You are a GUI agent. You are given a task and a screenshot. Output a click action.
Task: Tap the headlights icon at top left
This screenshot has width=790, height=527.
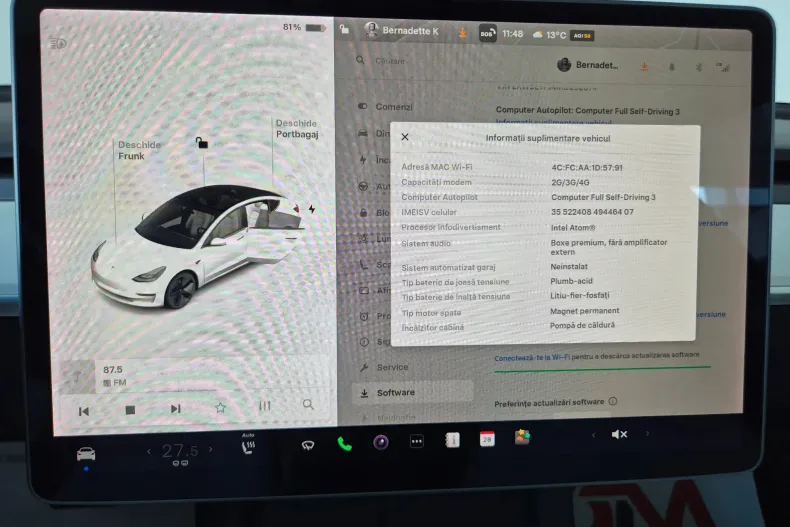coord(58,43)
